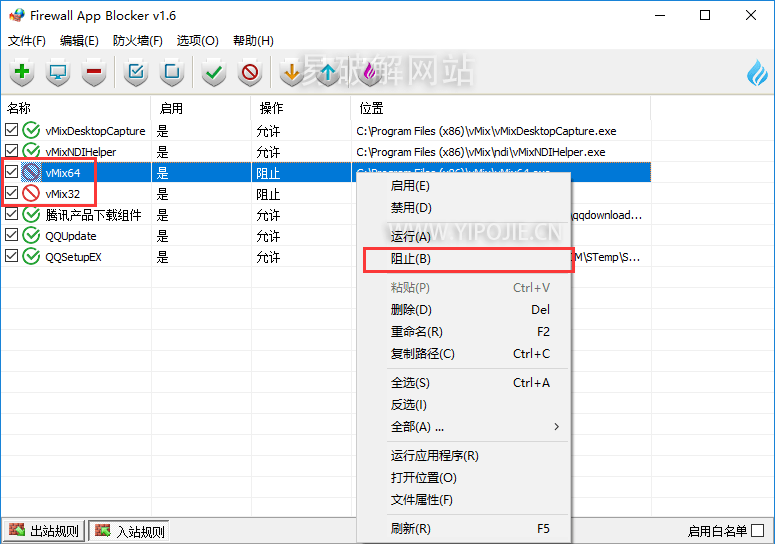Choose 运行应用程序(R) in the context menu

(x=464, y=456)
